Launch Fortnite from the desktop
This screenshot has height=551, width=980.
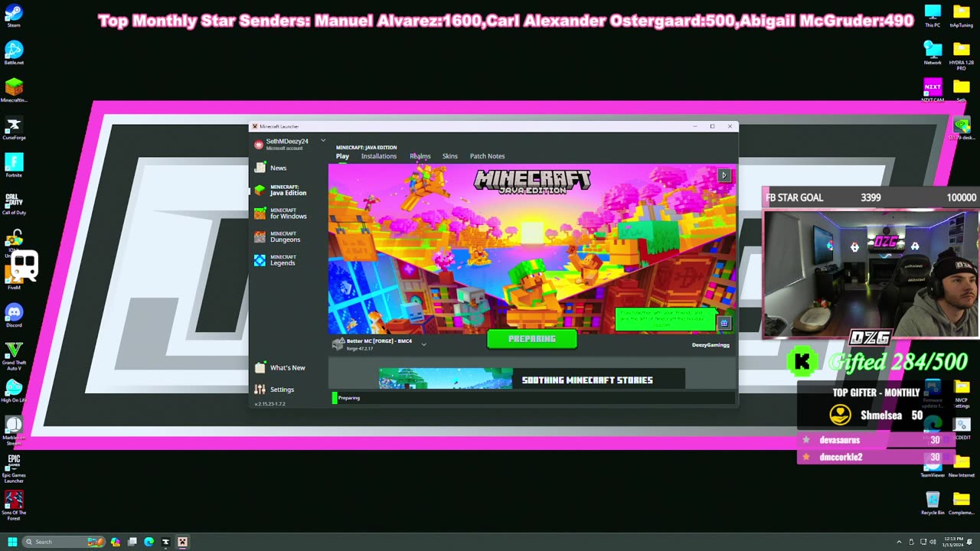click(14, 164)
